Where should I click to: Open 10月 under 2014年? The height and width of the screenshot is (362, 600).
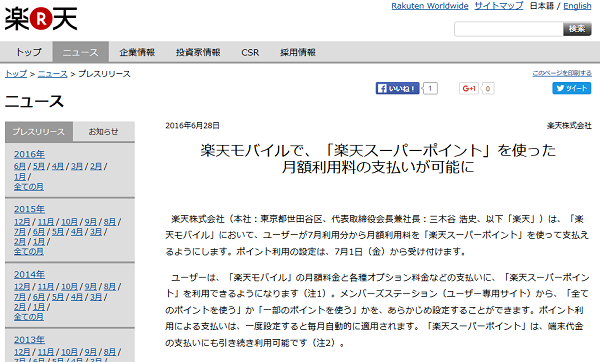point(69,287)
